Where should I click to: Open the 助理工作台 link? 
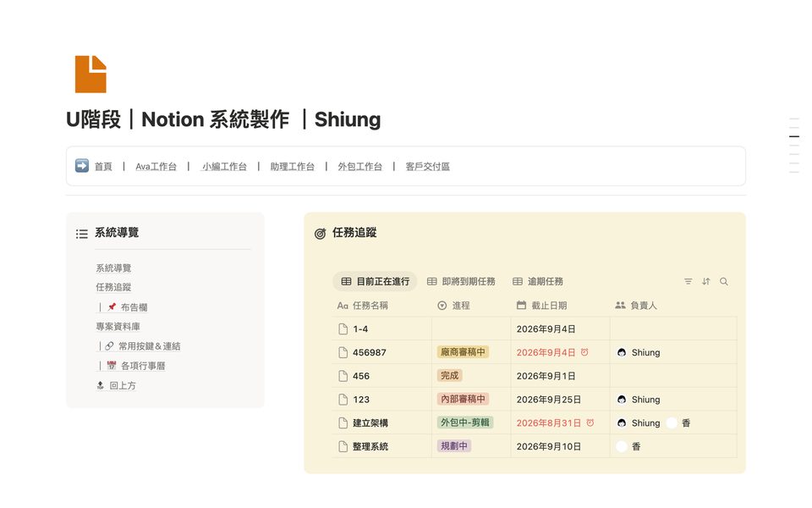[x=292, y=167]
